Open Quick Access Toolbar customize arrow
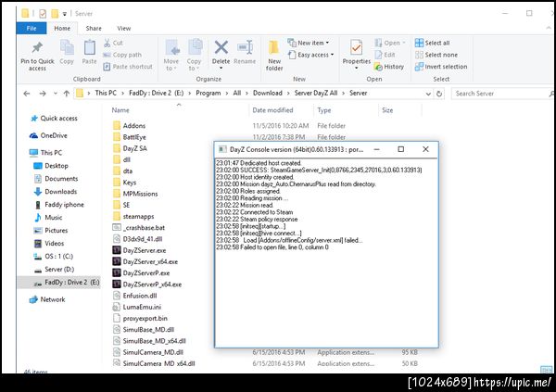This screenshot has height=392, width=556. click(65, 14)
